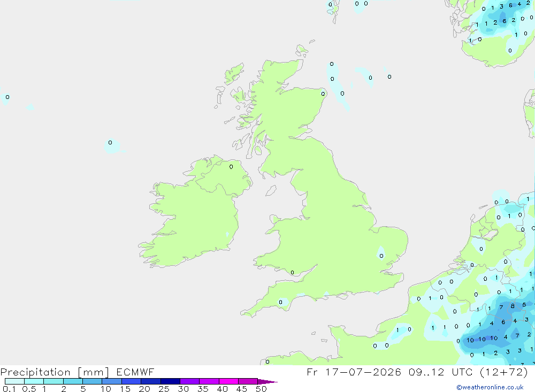Click the 40–45 mm magenta legend swatch

pos(228,381)
